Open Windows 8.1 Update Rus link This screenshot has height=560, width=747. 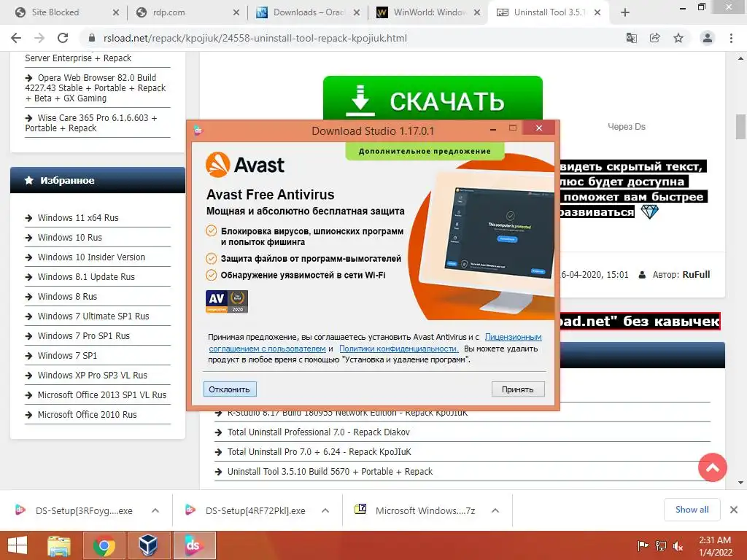86,276
